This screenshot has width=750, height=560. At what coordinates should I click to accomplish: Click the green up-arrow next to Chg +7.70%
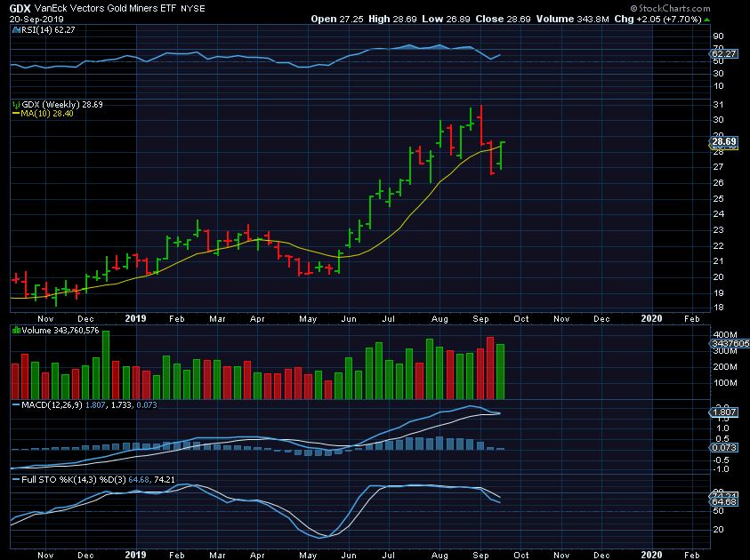point(707,20)
